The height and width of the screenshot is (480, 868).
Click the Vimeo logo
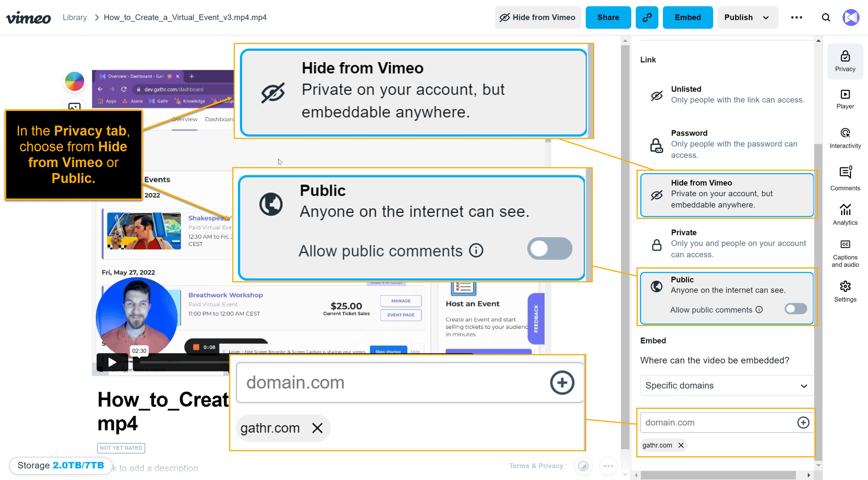click(28, 17)
